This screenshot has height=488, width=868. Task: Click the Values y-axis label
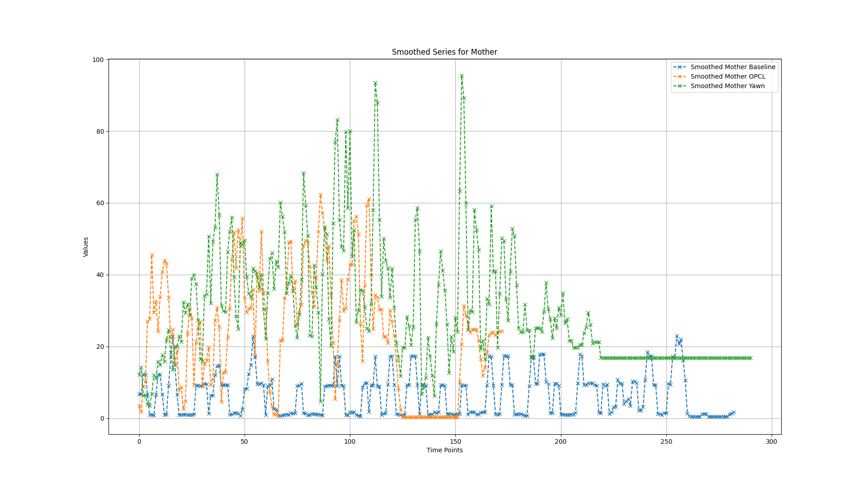[86, 247]
